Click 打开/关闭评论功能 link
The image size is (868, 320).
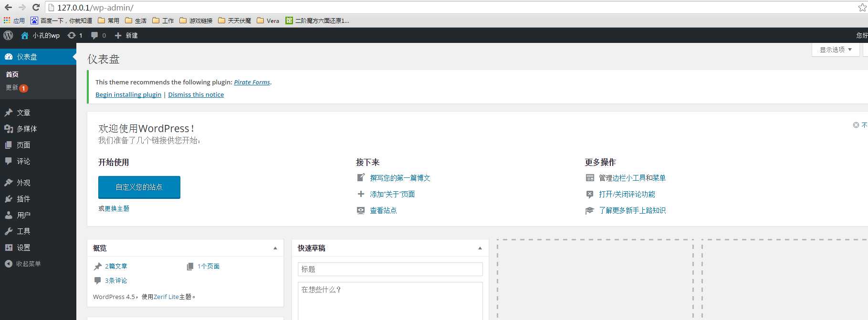click(627, 194)
